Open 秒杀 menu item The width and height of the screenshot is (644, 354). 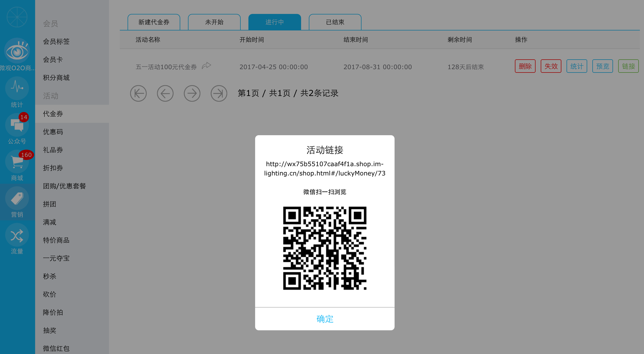72,276
